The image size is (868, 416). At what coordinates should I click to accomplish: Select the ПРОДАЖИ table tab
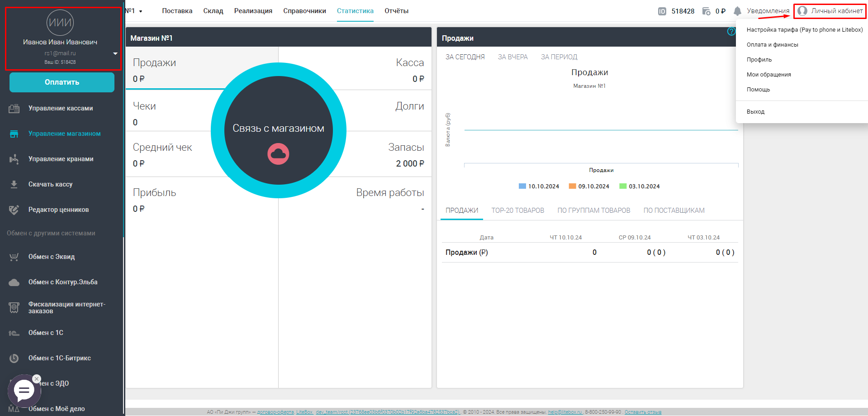coord(462,210)
